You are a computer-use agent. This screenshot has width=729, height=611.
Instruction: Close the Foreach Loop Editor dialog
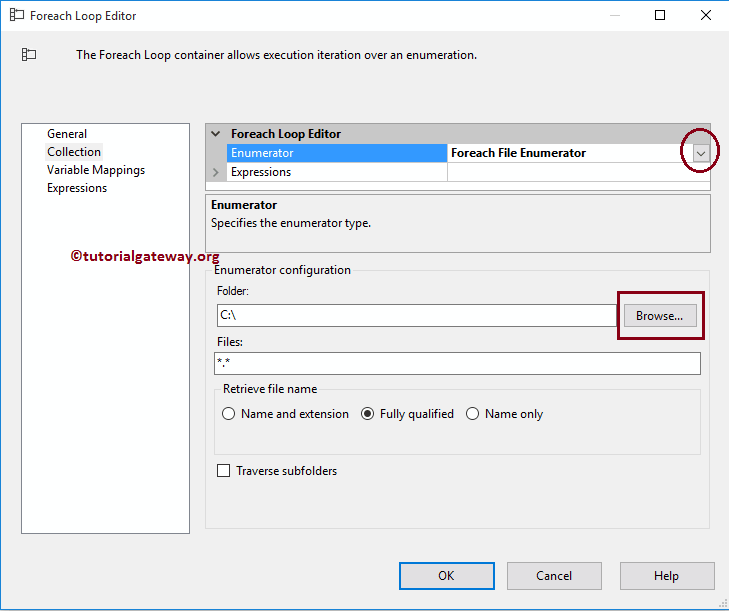(x=706, y=15)
